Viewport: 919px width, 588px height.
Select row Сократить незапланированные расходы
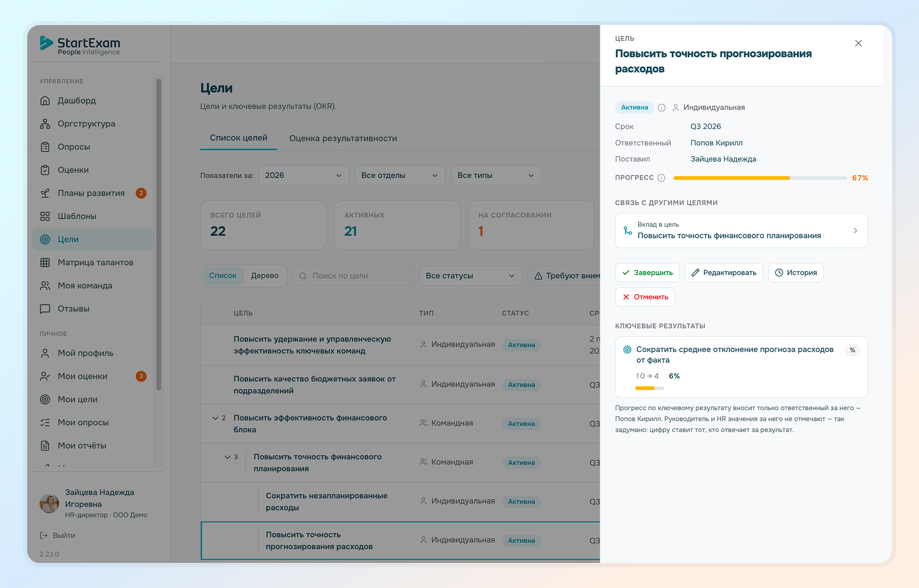tap(400, 502)
